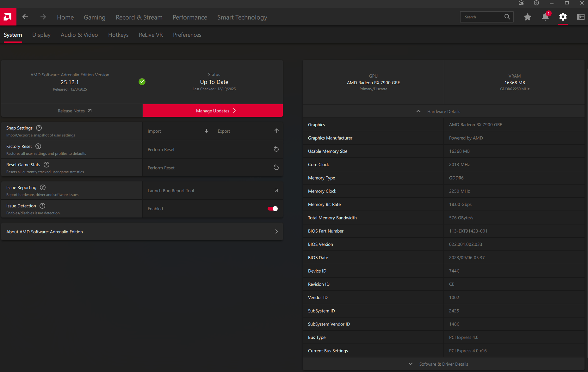
Task: Click the Reset Game Stats help icon
Action: (46, 165)
